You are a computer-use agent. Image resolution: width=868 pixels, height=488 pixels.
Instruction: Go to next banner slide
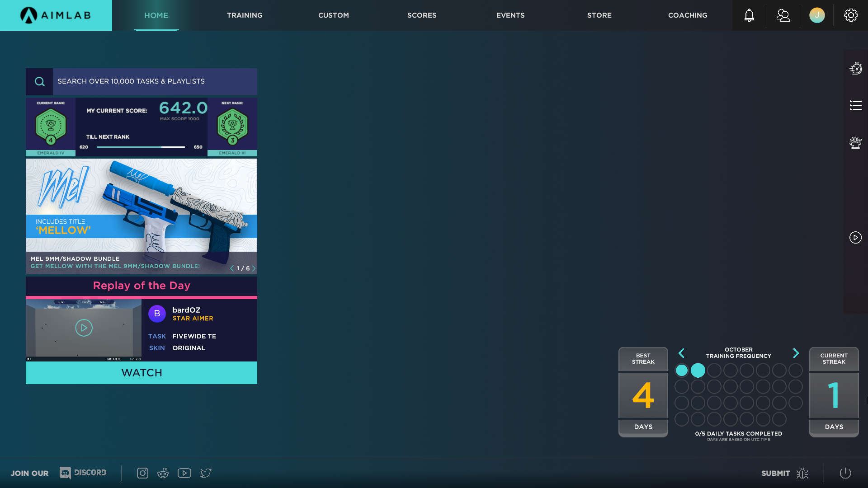[254, 268]
